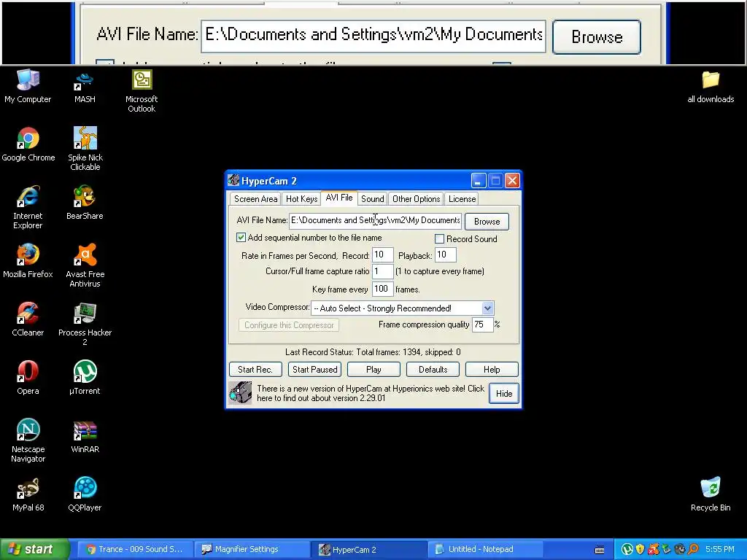Open the Other Options tab
747x560 pixels.
416,199
